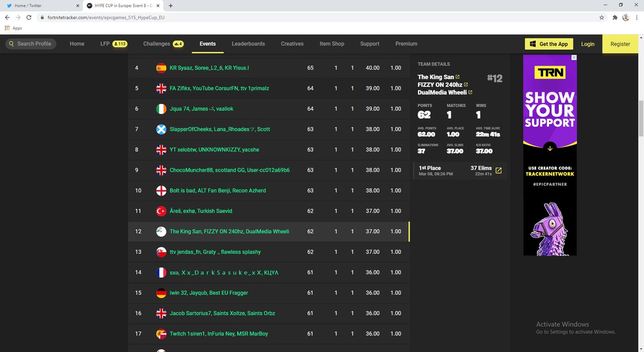Open the Item Shop section

[x=332, y=43]
